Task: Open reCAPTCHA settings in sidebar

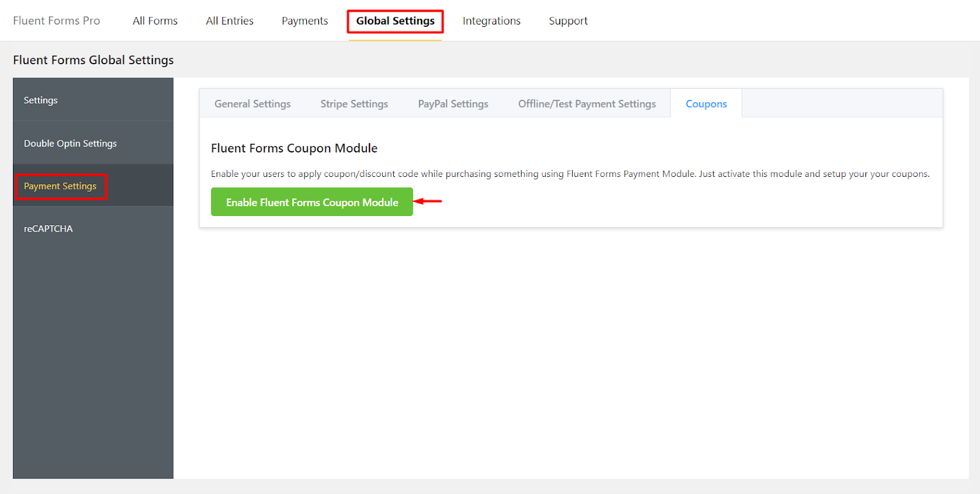Action: pyautogui.click(x=93, y=228)
